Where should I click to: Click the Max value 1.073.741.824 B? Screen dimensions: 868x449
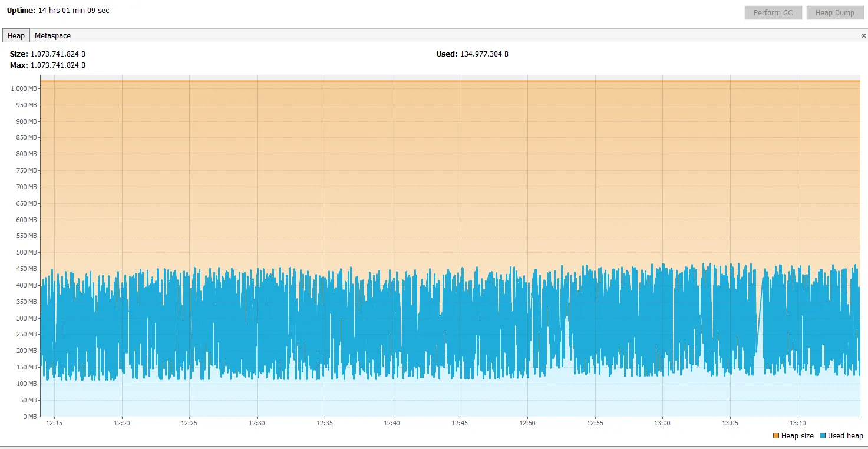pyautogui.click(x=58, y=65)
